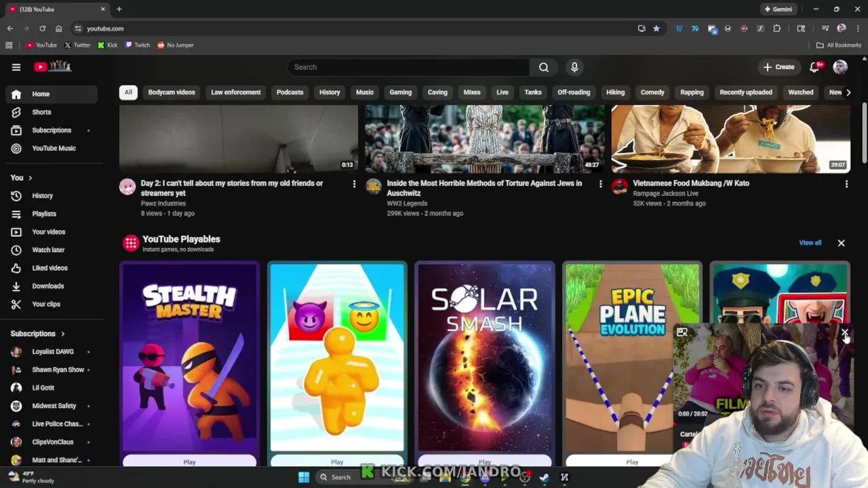Viewport: 868px width, 488px height.
Task: Select the Bodycam videos chip
Action: tap(172, 92)
